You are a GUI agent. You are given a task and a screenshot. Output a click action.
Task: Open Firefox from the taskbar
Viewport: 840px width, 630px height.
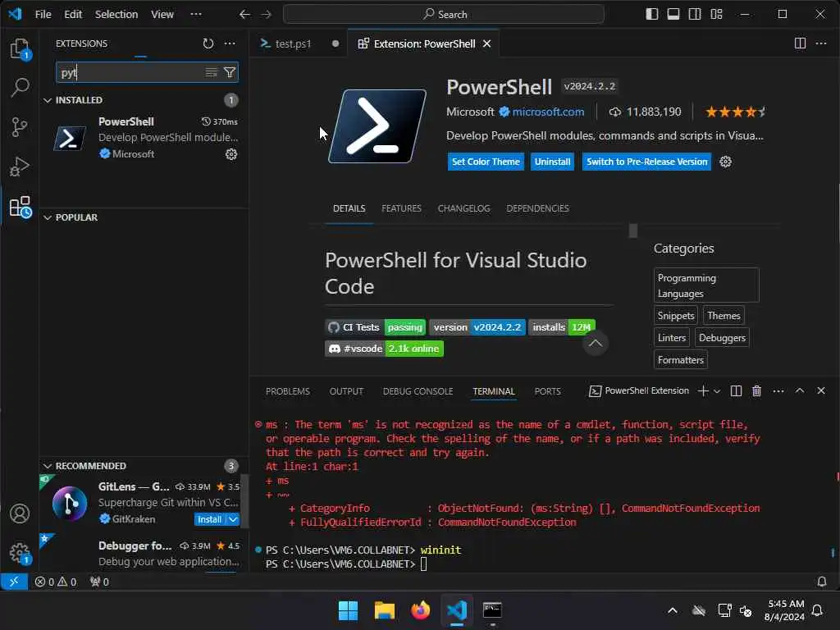point(421,610)
